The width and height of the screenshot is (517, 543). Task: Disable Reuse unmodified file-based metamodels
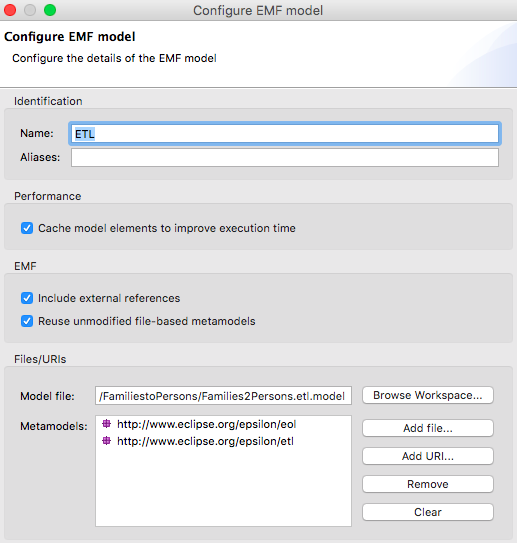[27, 321]
